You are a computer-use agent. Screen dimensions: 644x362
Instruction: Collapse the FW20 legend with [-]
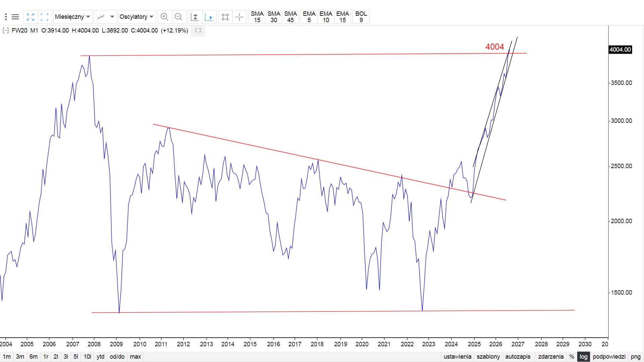click(x=5, y=31)
